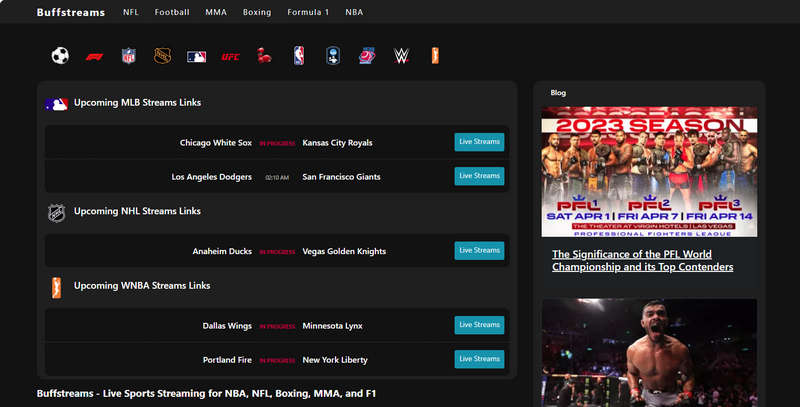Click Anaheim Ducks team name
This screenshot has width=800, height=407.
(222, 251)
